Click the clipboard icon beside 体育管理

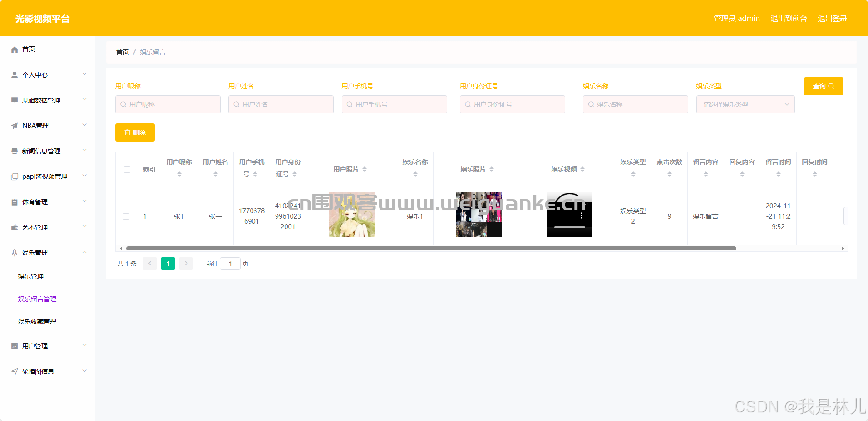point(15,202)
